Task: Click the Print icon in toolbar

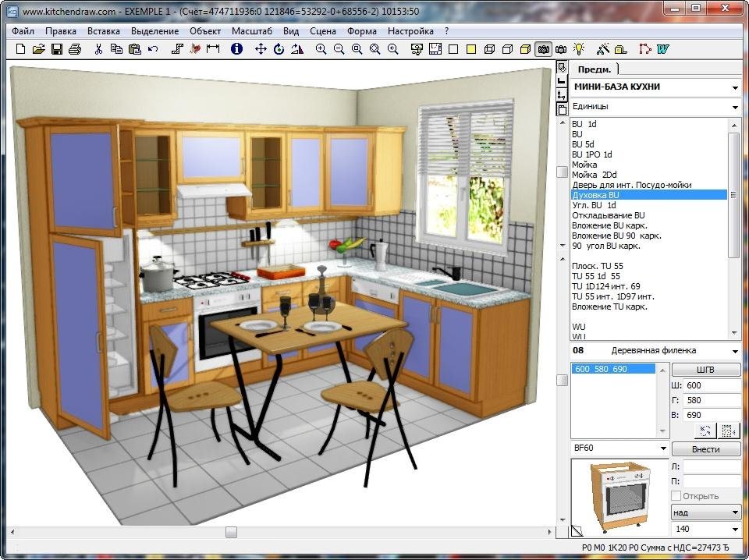Action: [x=75, y=49]
